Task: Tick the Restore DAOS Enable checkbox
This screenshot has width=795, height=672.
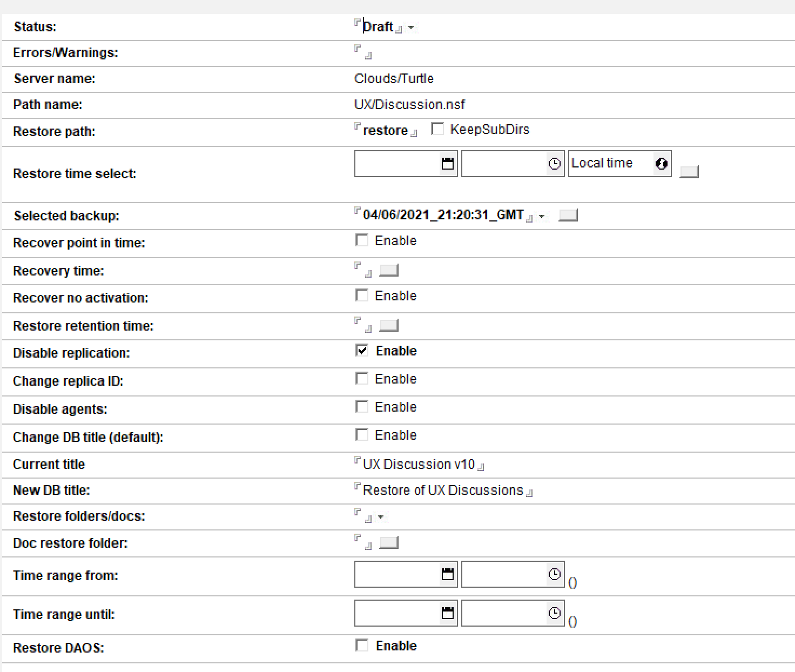Action: (362, 646)
